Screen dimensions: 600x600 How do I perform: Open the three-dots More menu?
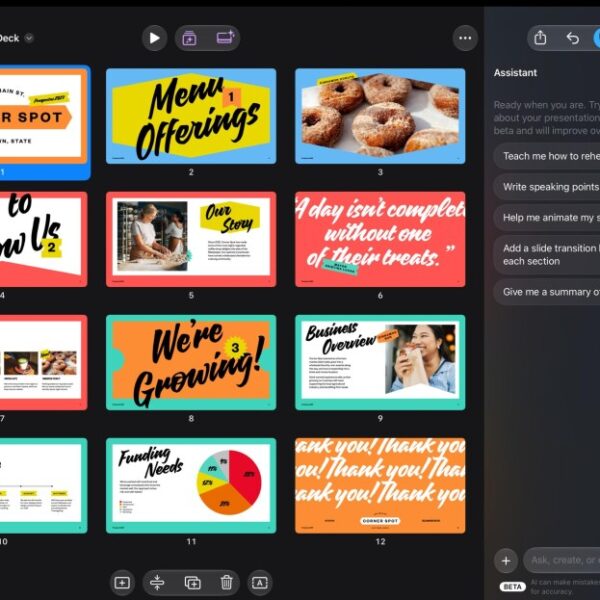[465, 38]
